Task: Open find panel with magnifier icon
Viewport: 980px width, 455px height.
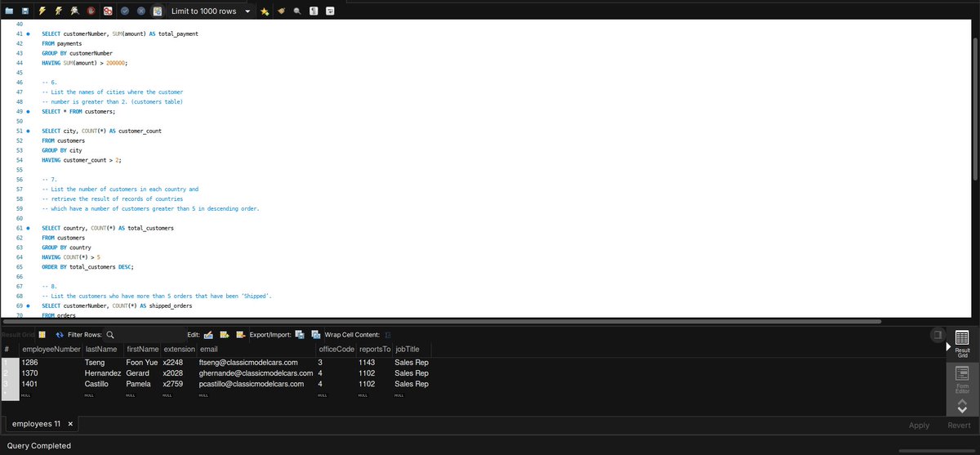Action: [x=297, y=11]
